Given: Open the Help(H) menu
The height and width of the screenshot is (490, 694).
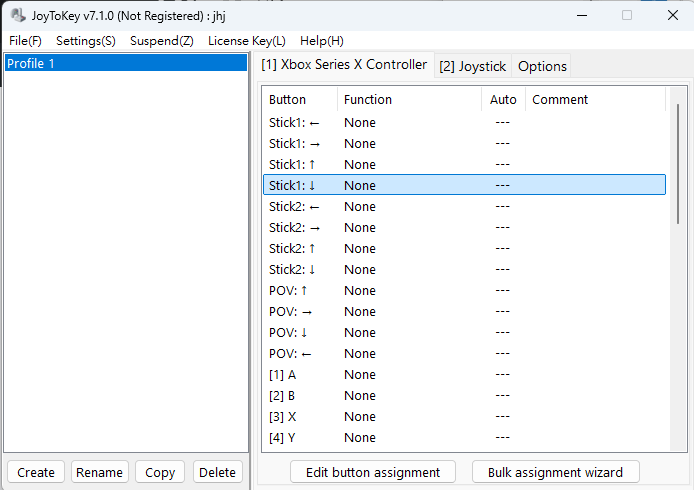Looking at the screenshot, I should [321, 41].
